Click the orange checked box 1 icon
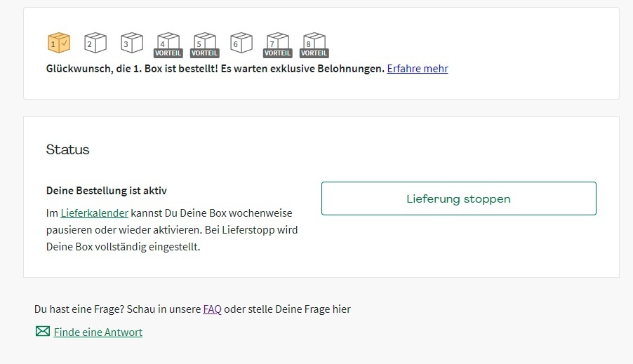Viewport: 633px width, 364px height. (x=58, y=43)
